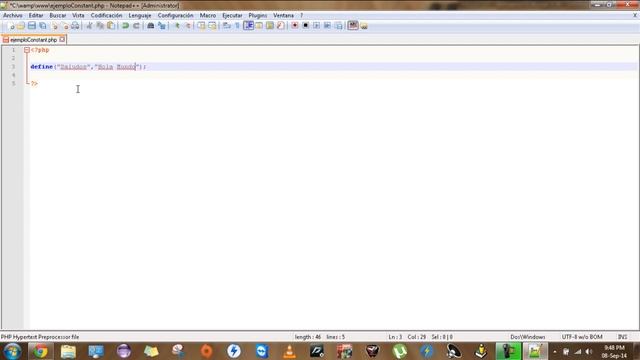Image resolution: width=640 pixels, height=360 pixels.
Task: Toggle show all characters icon
Action: pos(238,26)
